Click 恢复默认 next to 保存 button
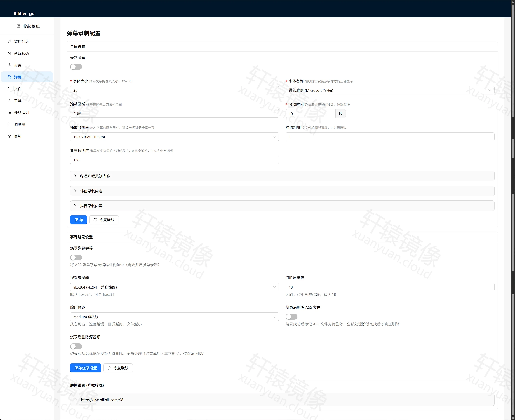Image resolution: width=515 pixels, height=420 pixels. tap(104, 220)
